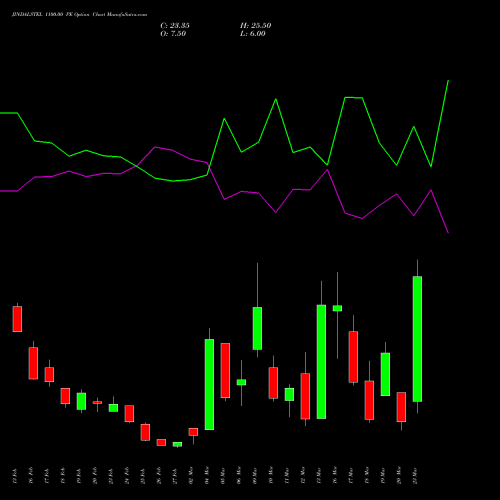
Task: Click the tall green candle above 23 Mar
Action: pyautogui.click(x=417, y=339)
